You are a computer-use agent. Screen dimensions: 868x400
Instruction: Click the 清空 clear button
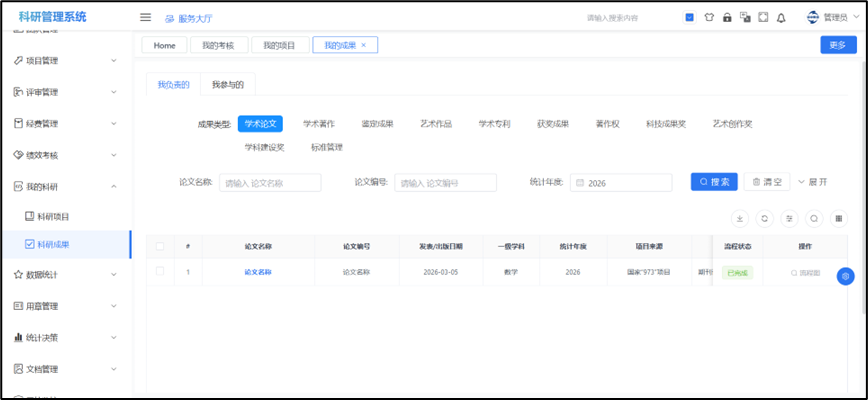[767, 182]
